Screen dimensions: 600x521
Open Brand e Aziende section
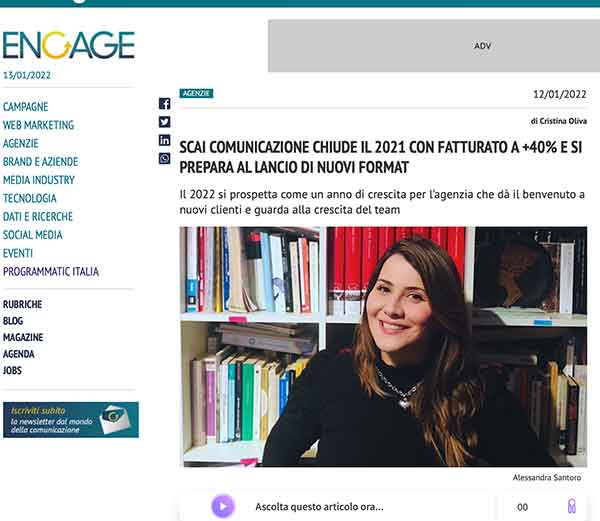click(x=38, y=162)
